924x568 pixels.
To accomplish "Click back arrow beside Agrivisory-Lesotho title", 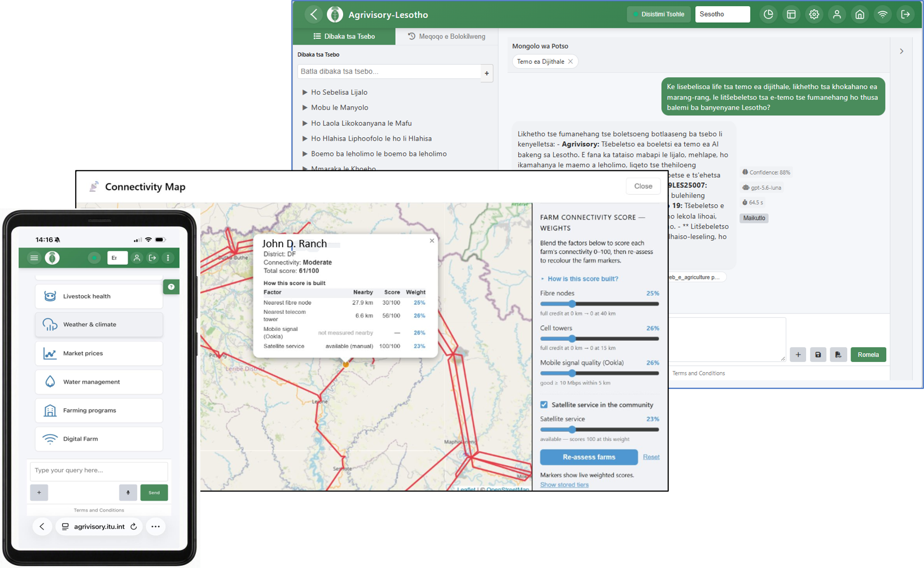I will 314,15.
